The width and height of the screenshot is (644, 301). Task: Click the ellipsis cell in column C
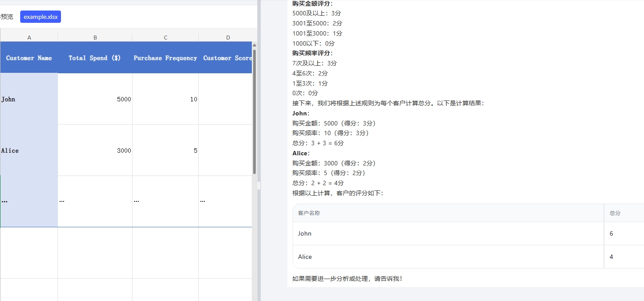pos(165,201)
